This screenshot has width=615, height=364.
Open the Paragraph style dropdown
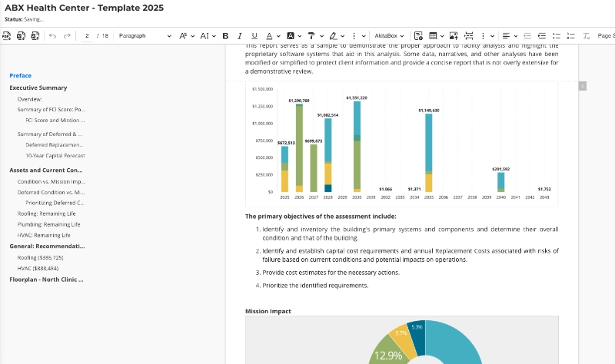coord(145,35)
